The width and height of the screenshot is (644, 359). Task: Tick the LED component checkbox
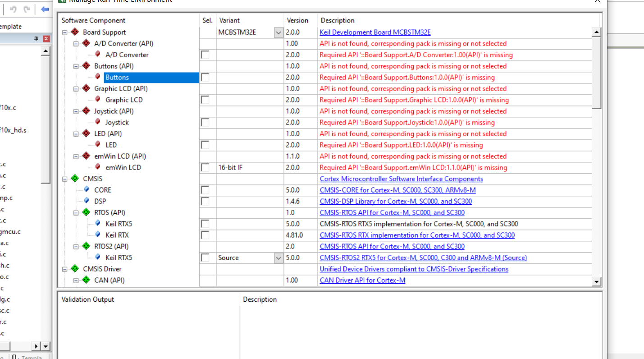pyautogui.click(x=206, y=145)
